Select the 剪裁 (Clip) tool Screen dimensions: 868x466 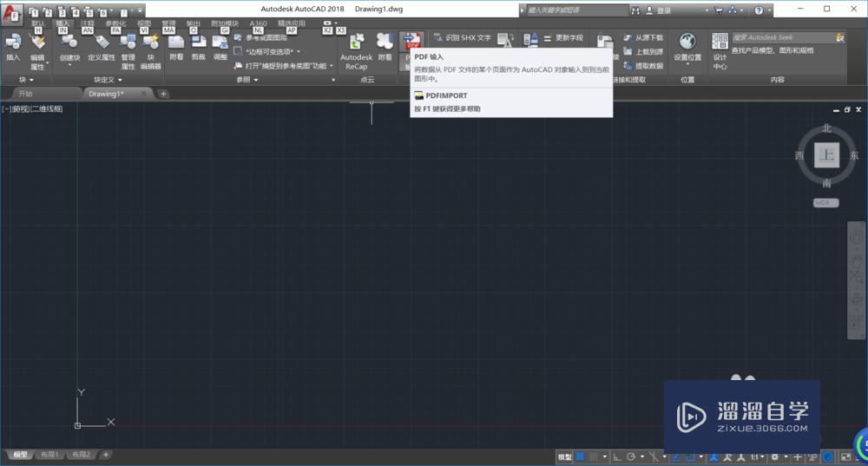(198, 47)
